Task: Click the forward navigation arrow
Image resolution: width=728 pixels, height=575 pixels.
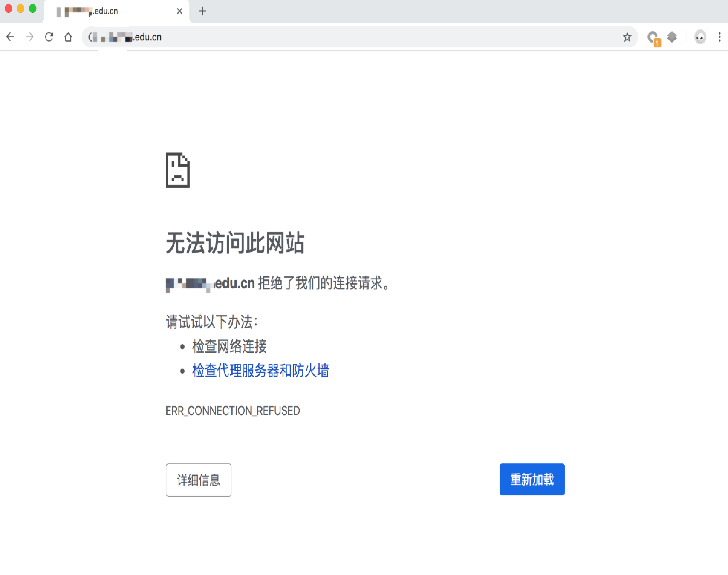Action: [29, 37]
